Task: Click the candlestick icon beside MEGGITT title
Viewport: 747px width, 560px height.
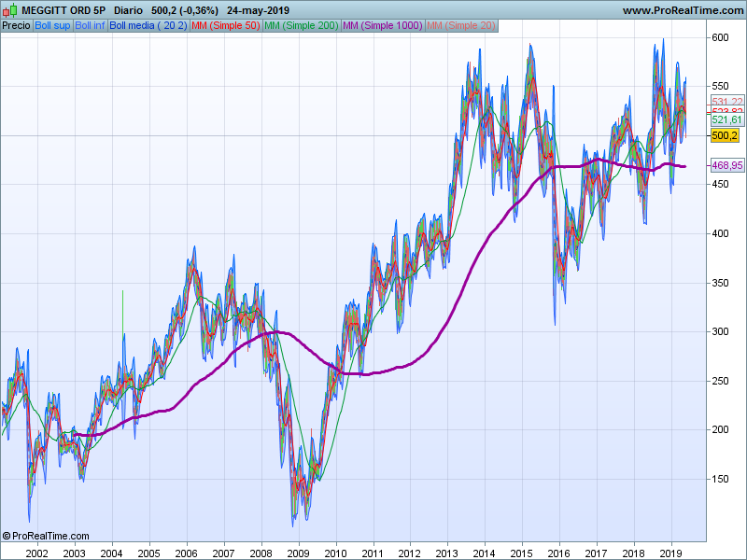Action: [9, 10]
